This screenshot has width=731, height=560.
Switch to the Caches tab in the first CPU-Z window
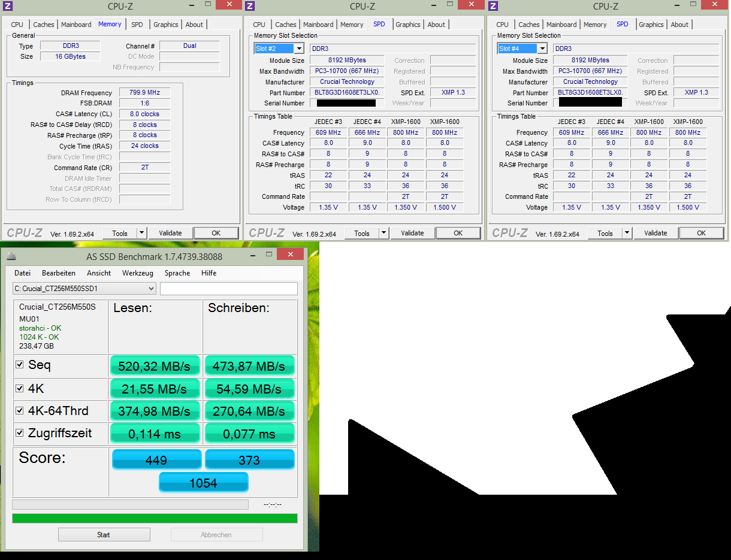[44, 25]
